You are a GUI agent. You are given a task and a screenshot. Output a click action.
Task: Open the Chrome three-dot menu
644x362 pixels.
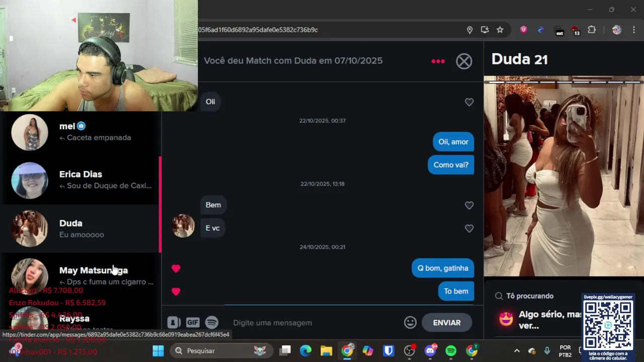[x=633, y=30]
